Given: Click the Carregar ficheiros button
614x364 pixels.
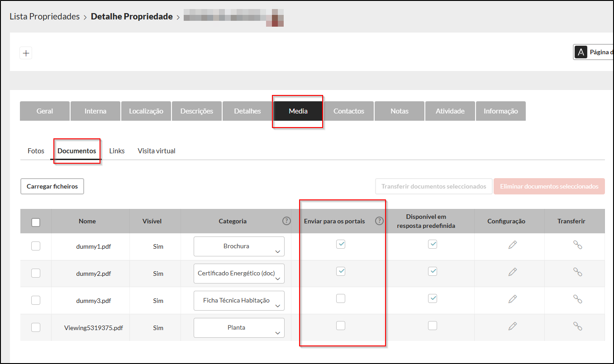Looking at the screenshot, I should [52, 186].
